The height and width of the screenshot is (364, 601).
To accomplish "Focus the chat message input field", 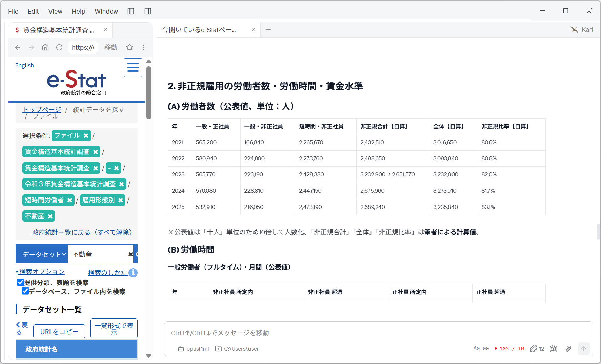I will 378,333.
